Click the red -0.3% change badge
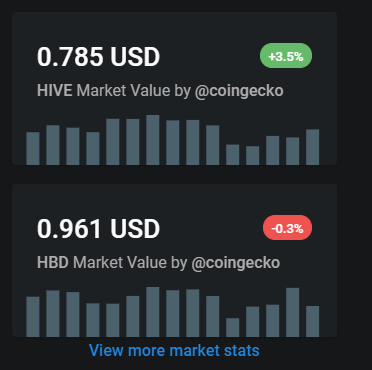 [x=287, y=228]
